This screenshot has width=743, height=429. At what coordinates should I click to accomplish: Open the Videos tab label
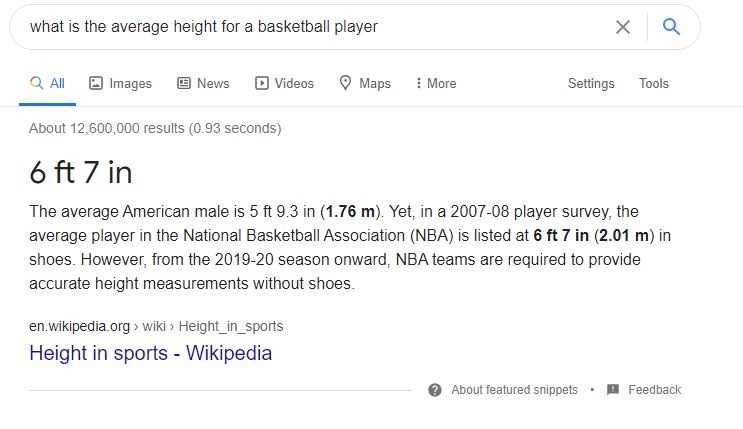click(294, 84)
